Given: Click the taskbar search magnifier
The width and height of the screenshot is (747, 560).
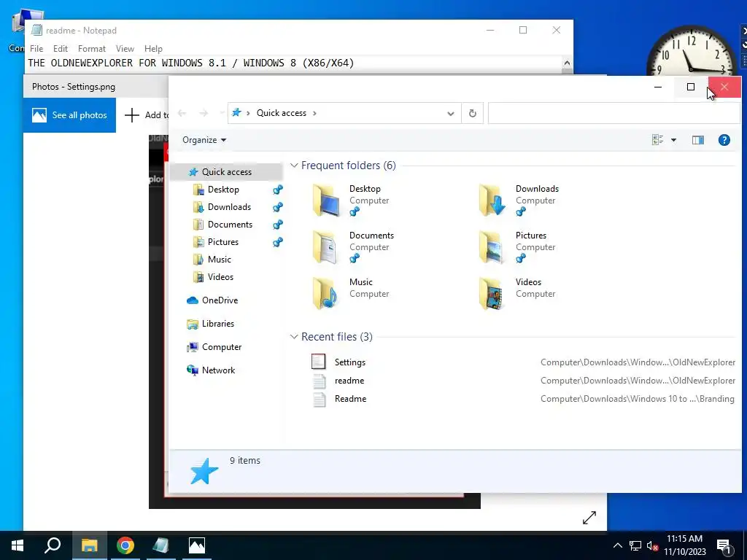Looking at the screenshot, I should 53,545.
